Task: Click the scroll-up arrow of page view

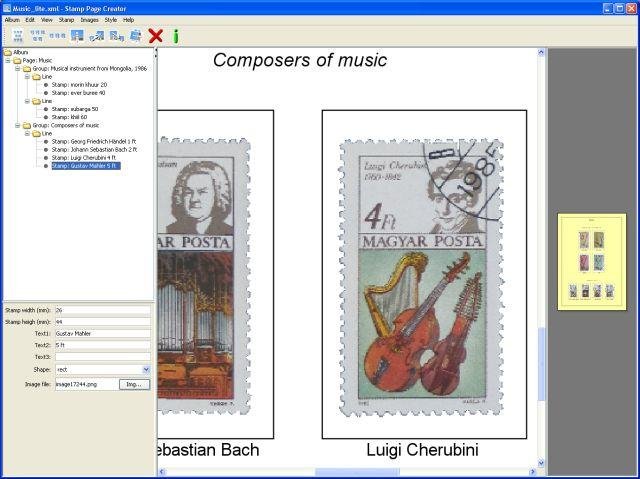Action: [541, 52]
